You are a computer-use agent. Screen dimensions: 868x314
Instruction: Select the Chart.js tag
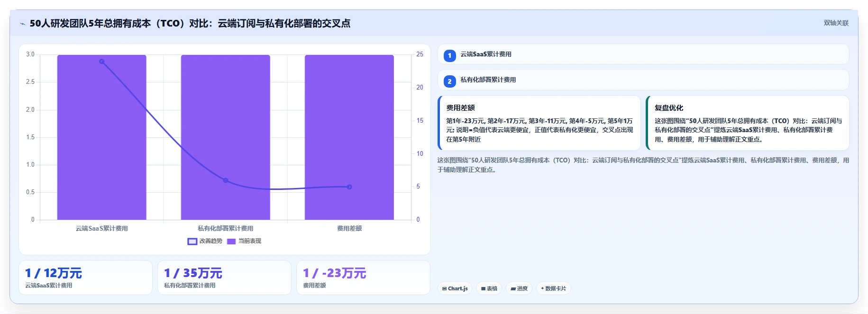pos(455,288)
